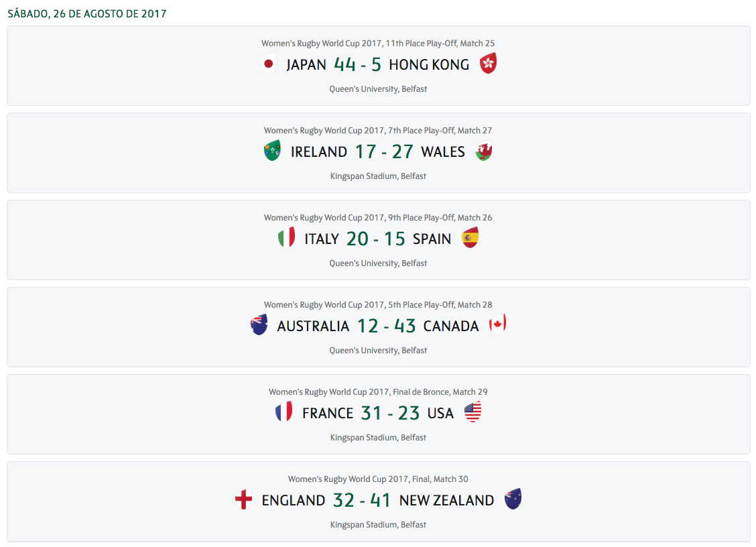
Task: Open the France 31 - 23 USA score
Action: tap(390, 413)
